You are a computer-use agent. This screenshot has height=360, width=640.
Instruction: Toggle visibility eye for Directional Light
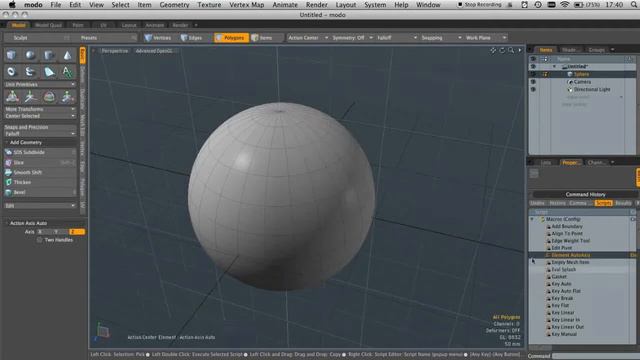click(533, 89)
